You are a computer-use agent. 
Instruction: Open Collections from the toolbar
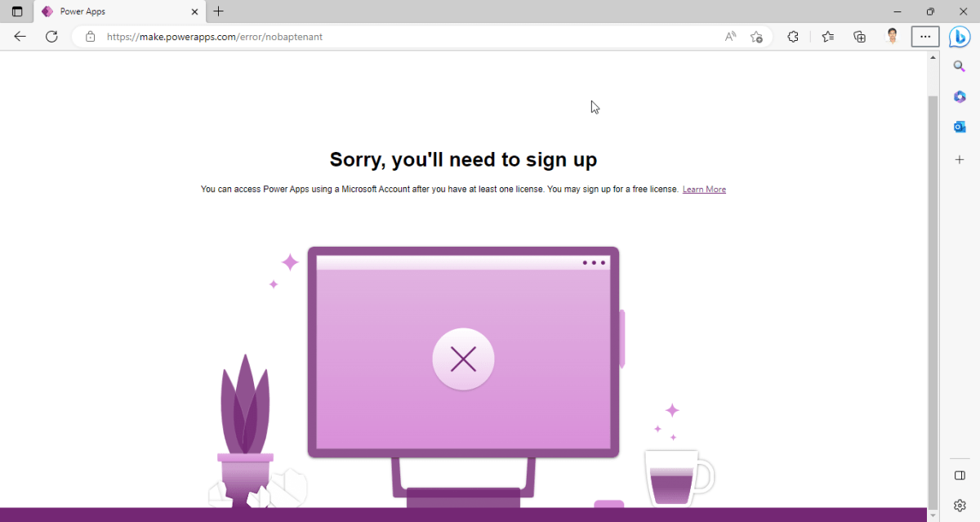859,37
